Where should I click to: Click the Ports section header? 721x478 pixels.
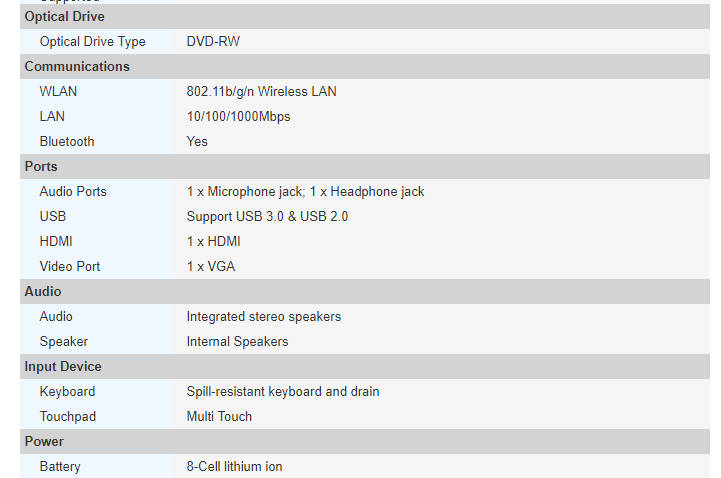click(41, 167)
